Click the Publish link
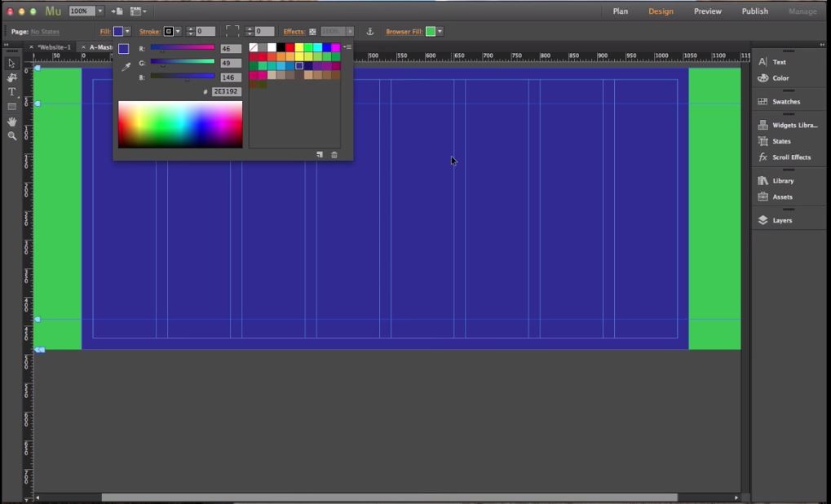Screen dimensions: 831x504 [754, 11]
